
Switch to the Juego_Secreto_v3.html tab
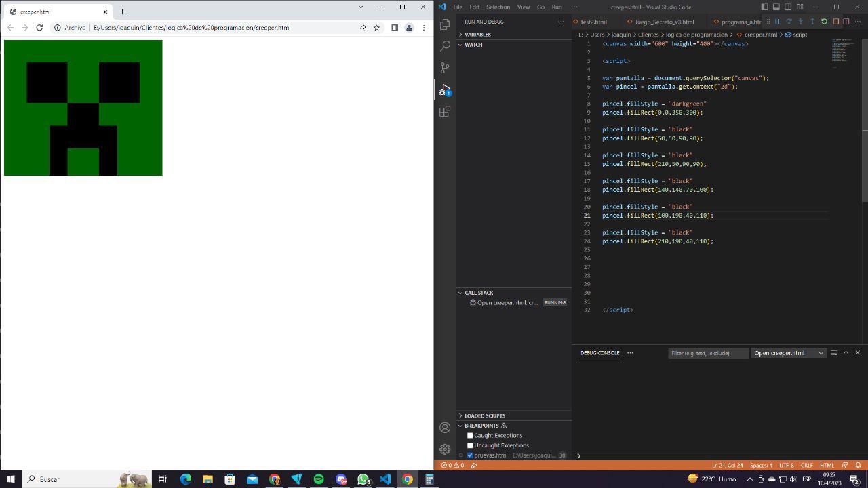664,22
